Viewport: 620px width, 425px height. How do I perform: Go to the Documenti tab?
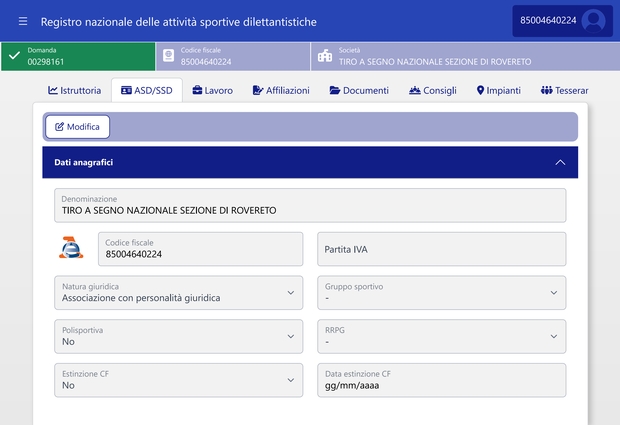pyautogui.click(x=359, y=91)
